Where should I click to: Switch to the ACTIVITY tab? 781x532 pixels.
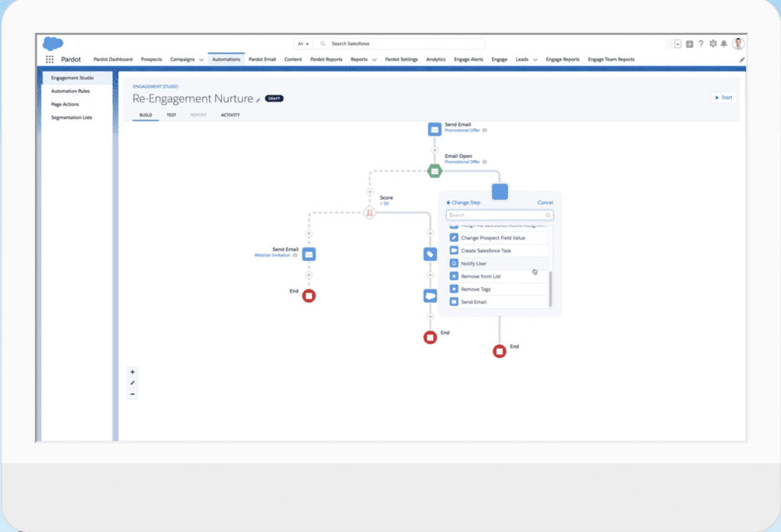[x=230, y=115]
